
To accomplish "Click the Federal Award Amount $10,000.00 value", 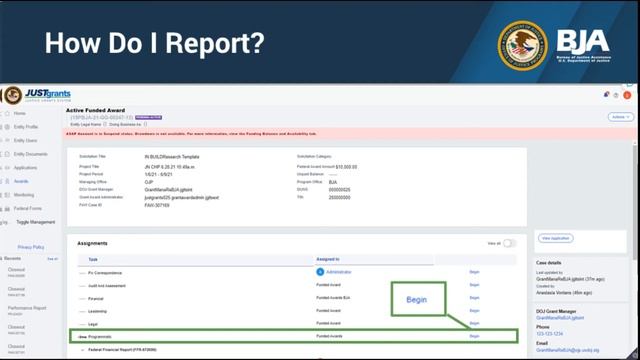I will [346, 167].
